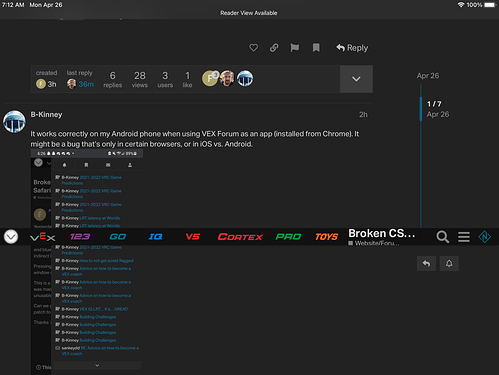Screen dimensions: 499x375
Task: Open search magnifier in header
Action: coord(443,237)
